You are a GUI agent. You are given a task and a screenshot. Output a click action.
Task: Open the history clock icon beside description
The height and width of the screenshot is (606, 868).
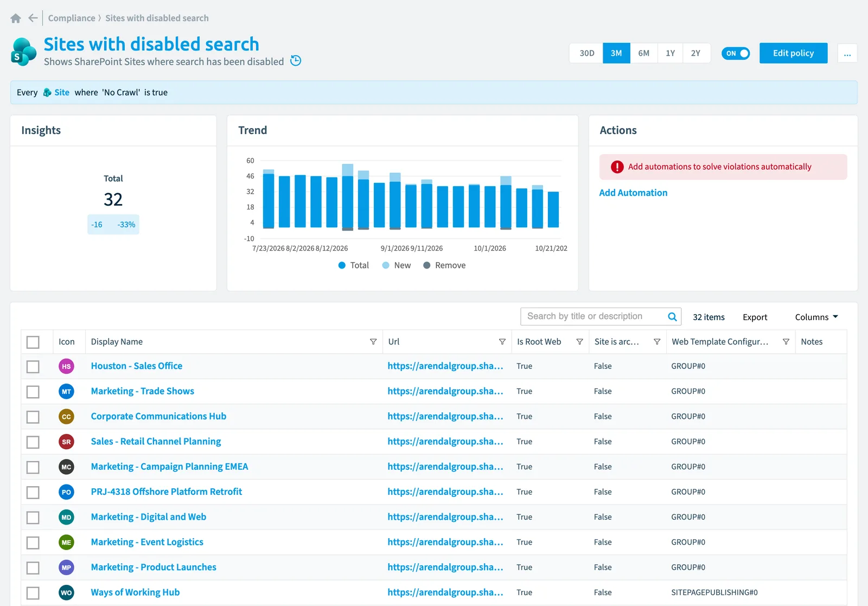(x=296, y=61)
